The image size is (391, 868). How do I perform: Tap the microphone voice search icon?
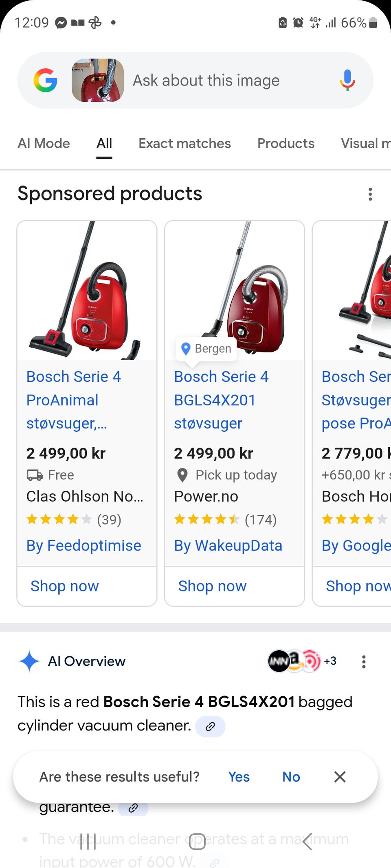(347, 80)
